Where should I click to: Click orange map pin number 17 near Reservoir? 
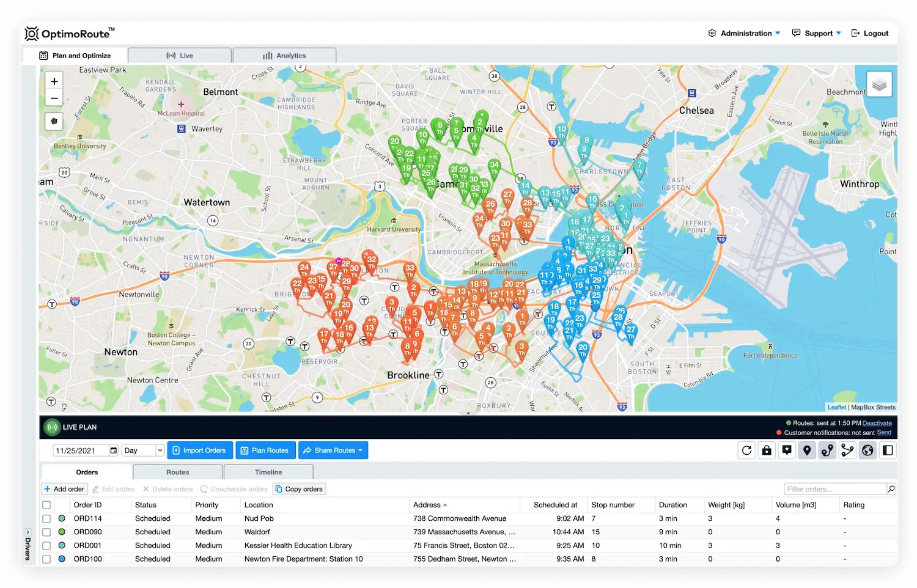click(x=324, y=338)
